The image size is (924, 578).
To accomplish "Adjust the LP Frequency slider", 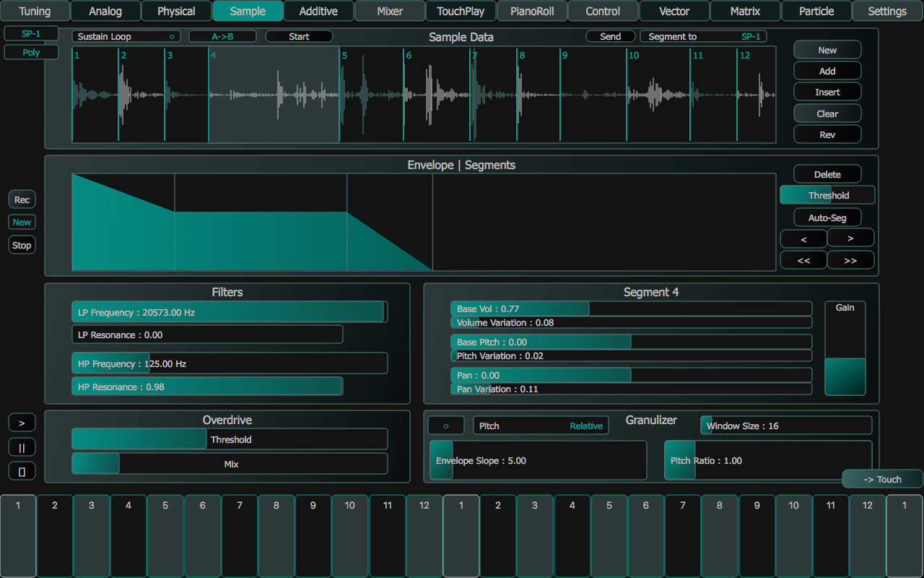I will tap(229, 311).
